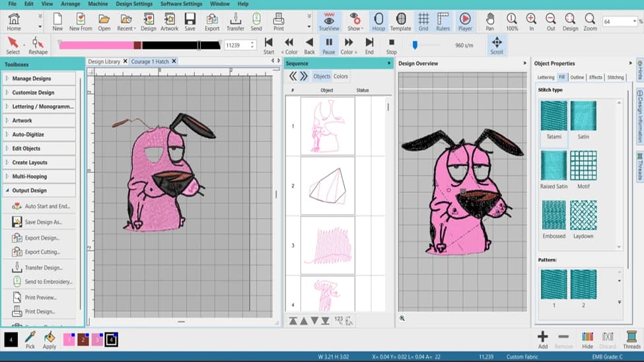Toggle Template display
Screen dimensions: 644x362
(x=400, y=22)
